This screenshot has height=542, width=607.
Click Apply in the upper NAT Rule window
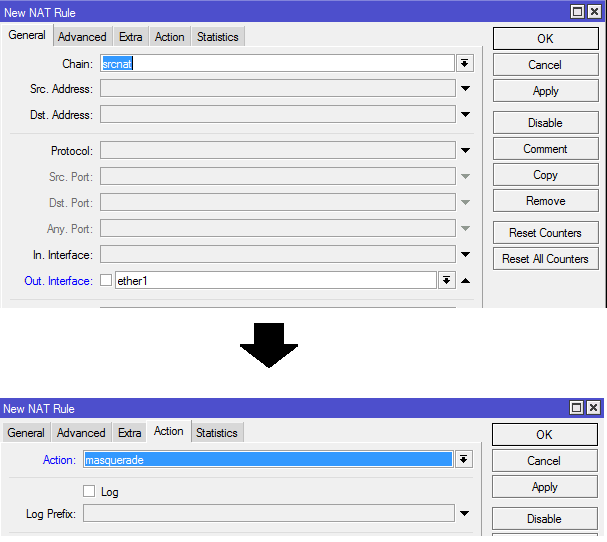pyautogui.click(x=545, y=91)
